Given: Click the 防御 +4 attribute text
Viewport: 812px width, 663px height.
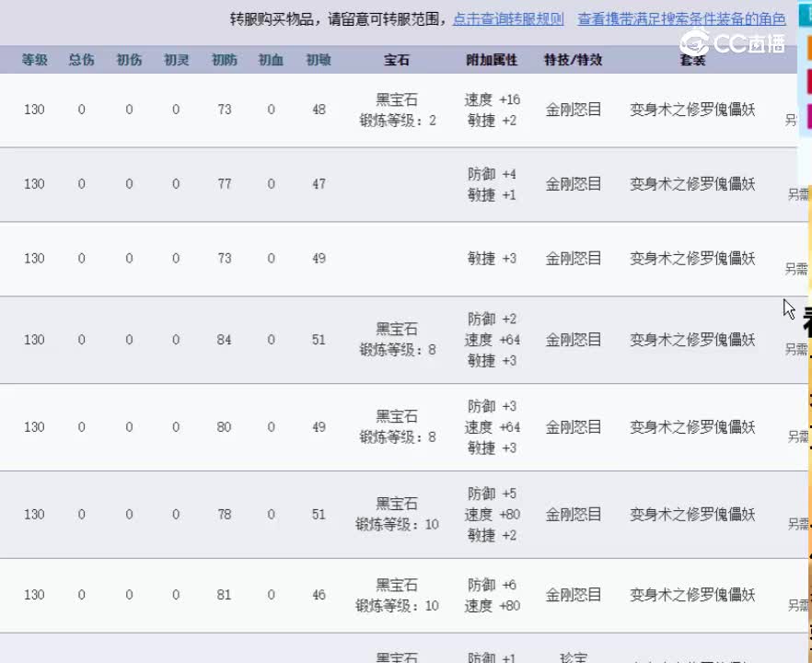Looking at the screenshot, I should (x=492, y=174).
